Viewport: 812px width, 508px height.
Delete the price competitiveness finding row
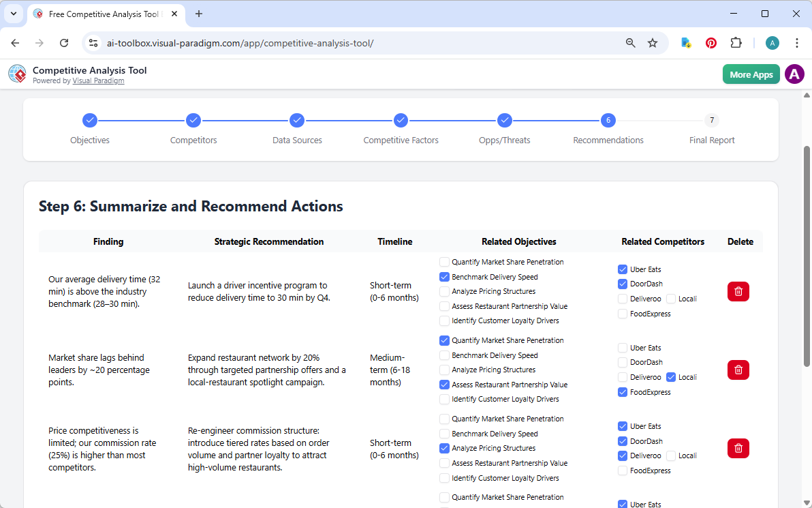coord(738,448)
